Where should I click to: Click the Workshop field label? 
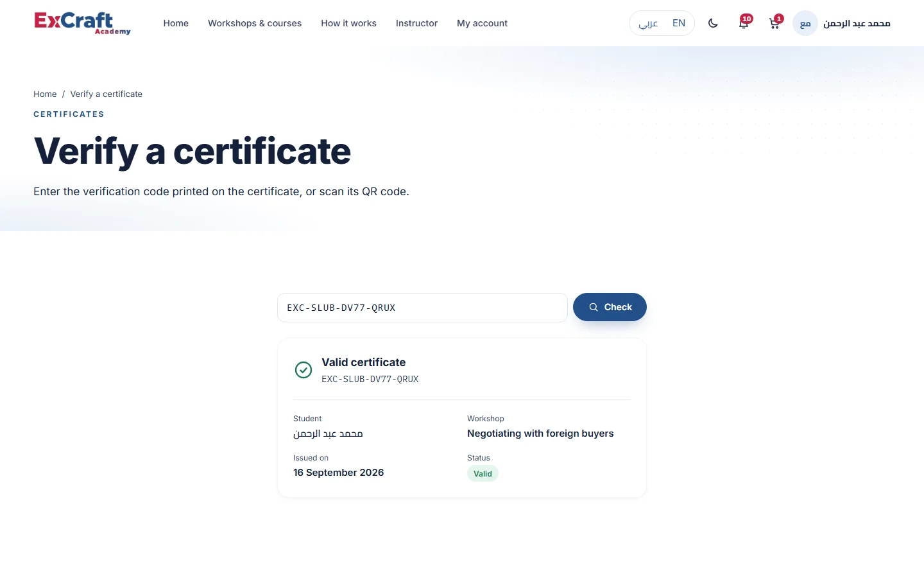pyautogui.click(x=486, y=419)
